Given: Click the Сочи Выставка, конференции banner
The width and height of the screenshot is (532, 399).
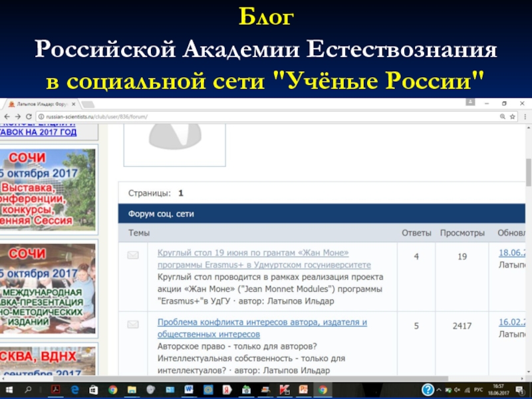Looking at the screenshot, I should pos(47,190).
